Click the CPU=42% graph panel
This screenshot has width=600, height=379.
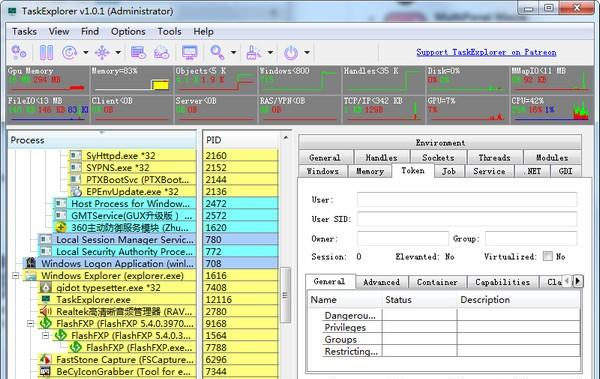(551, 110)
